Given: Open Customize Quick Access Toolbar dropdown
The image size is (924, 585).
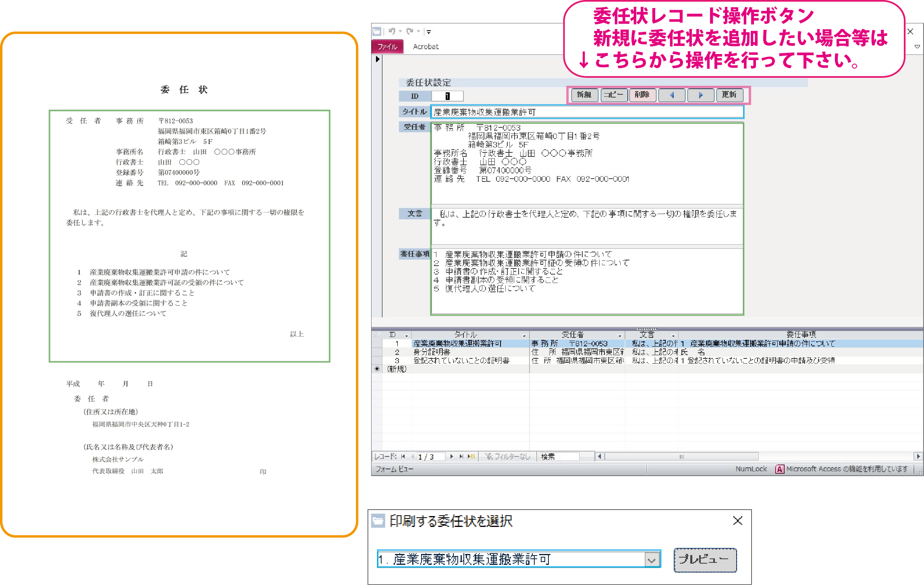Looking at the screenshot, I should click(x=429, y=32).
